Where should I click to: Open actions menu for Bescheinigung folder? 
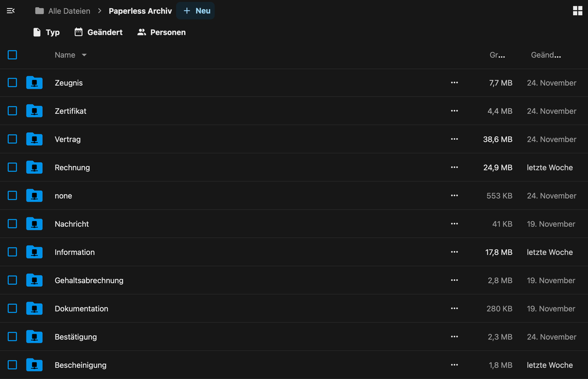(454, 365)
